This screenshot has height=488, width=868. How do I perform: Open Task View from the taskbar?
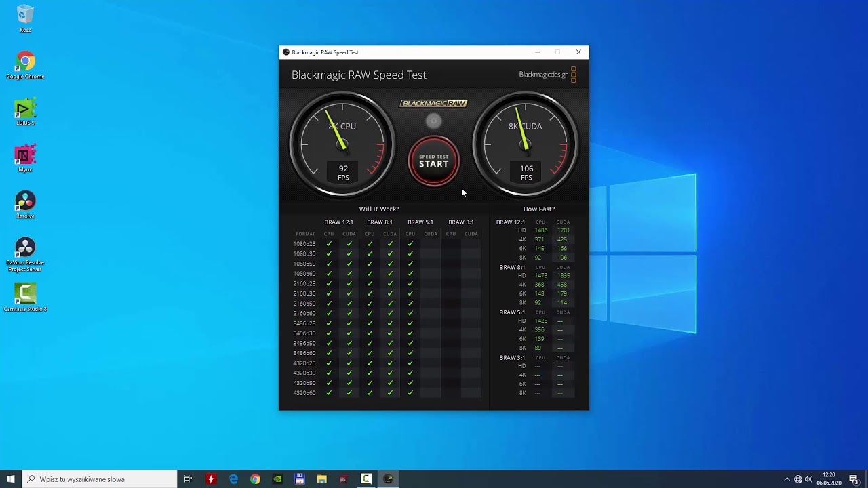[x=188, y=479]
